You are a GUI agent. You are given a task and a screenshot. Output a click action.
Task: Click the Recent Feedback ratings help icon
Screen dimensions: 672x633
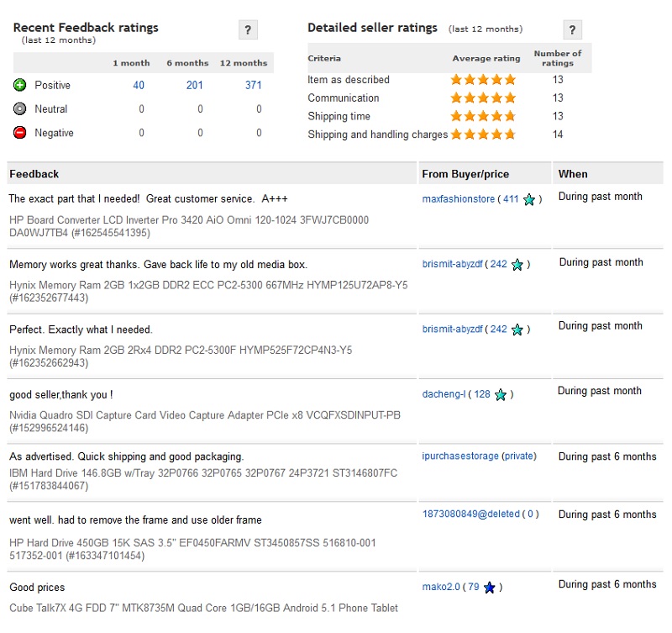click(x=248, y=30)
